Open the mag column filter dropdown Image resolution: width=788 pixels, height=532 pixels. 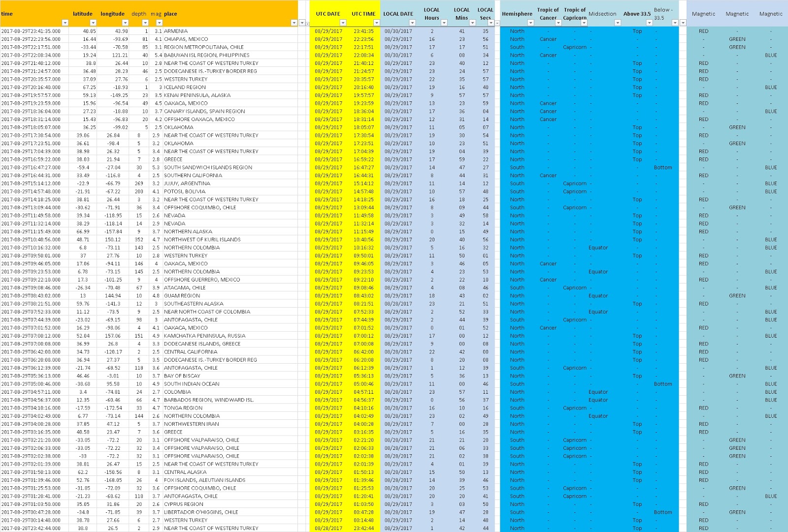click(x=159, y=23)
